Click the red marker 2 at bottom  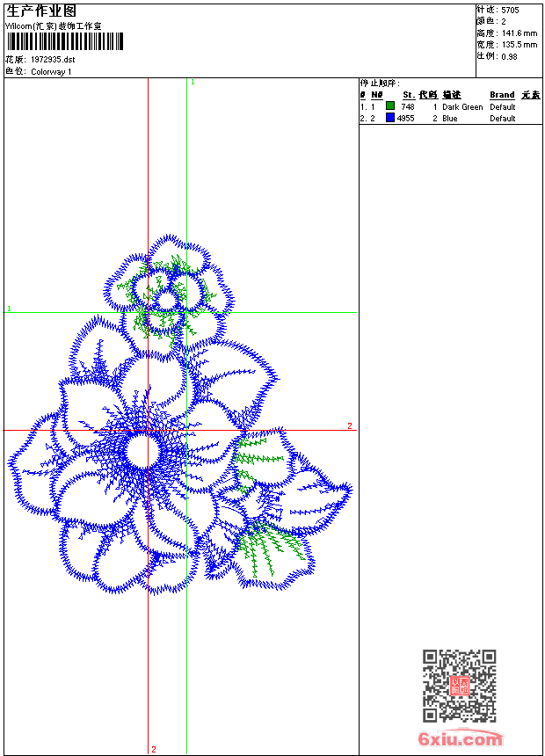coord(153,750)
